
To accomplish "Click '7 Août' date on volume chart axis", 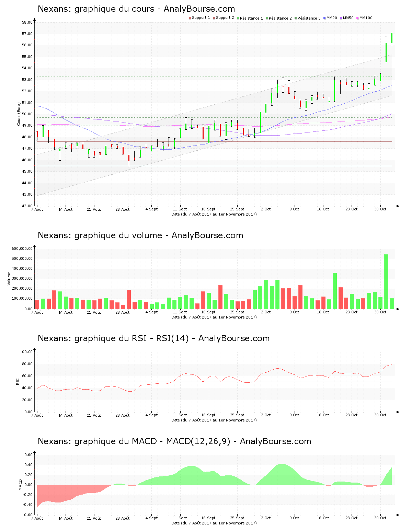I will tap(37, 312).
